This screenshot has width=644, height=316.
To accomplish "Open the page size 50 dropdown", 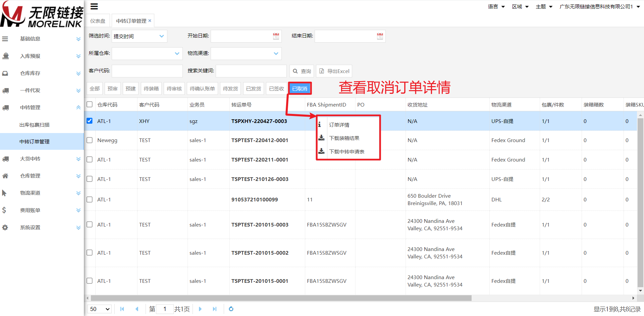I will click(100, 309).
